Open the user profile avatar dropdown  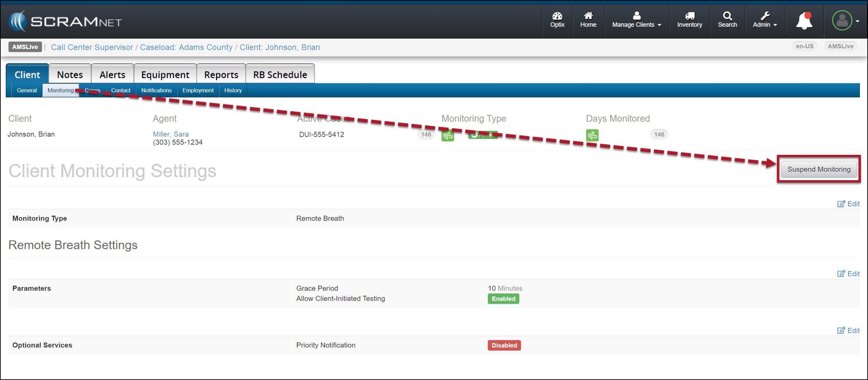845,21
